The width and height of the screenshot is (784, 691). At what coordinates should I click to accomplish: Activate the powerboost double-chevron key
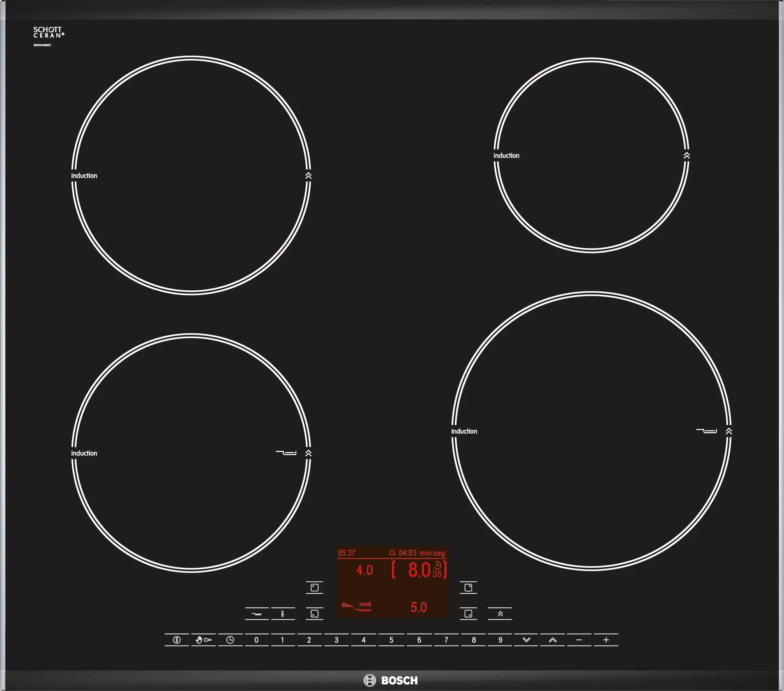(500, 614)
